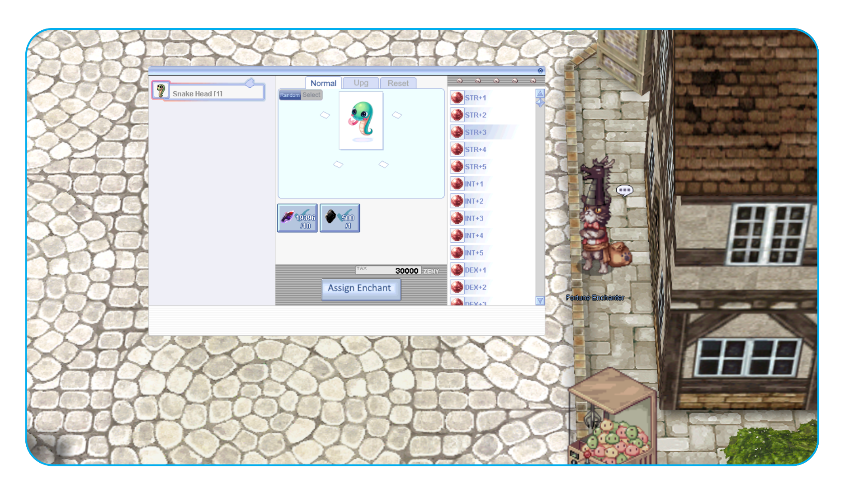This screenshot has width=868, height=488.
Task: Click the purple crystal material slot
Action: point(297,218)
